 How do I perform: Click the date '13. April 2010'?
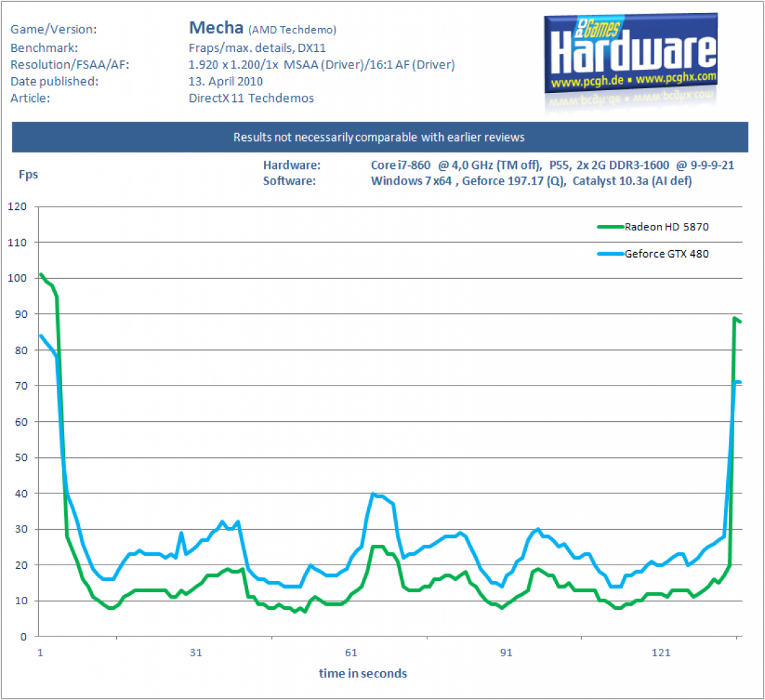click(x=226, y=81)
